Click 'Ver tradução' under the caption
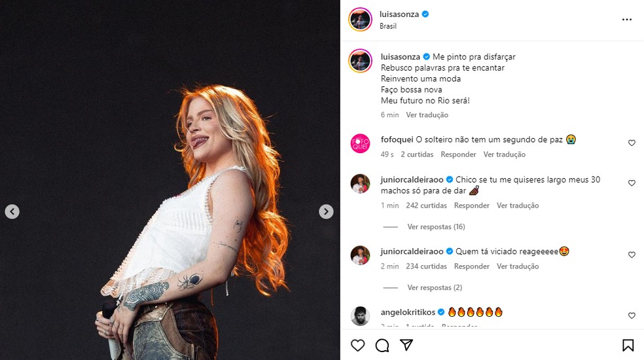644x360 pixels. [427, 115]
